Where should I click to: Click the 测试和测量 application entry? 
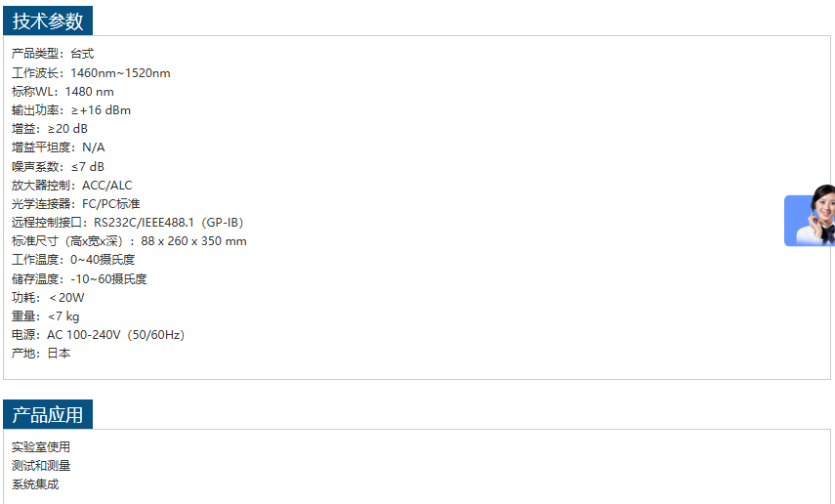[41, 466]
